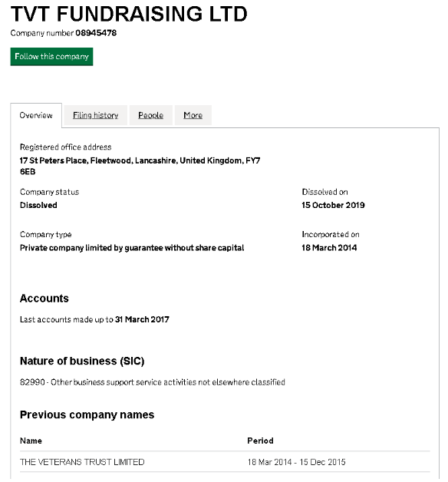Click the Period column header
Image resolution: width=448 pixels, height=482 pixels.
(260, 441)
